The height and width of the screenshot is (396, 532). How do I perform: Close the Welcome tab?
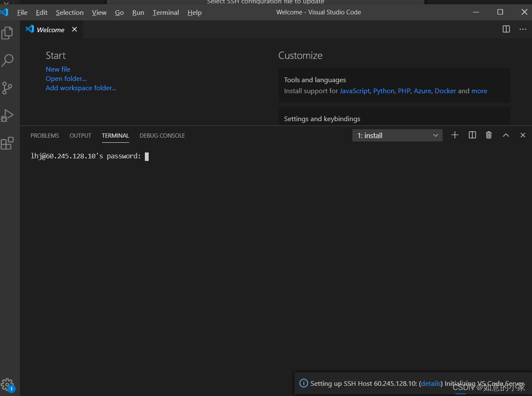pos(75,29)
